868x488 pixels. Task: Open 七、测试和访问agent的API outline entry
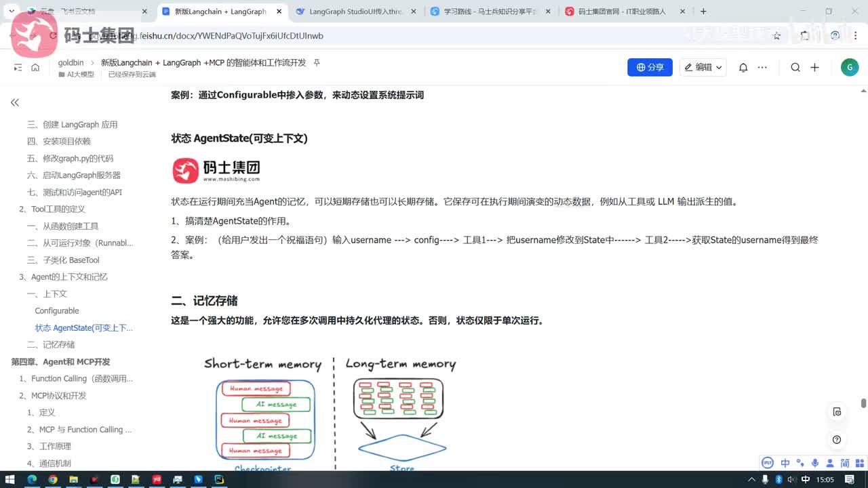(75, 192)
